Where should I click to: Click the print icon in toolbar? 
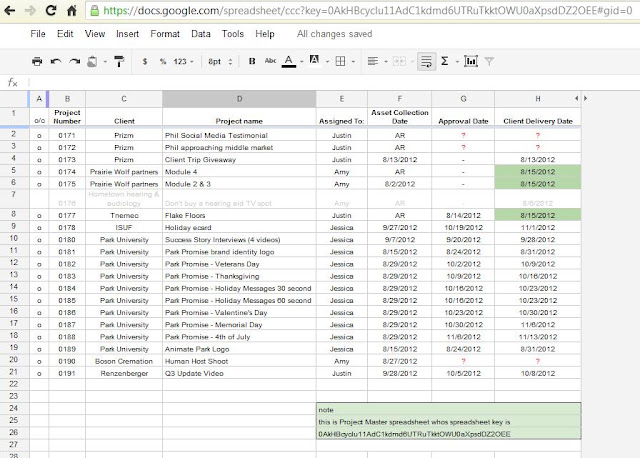pos(37,61)
